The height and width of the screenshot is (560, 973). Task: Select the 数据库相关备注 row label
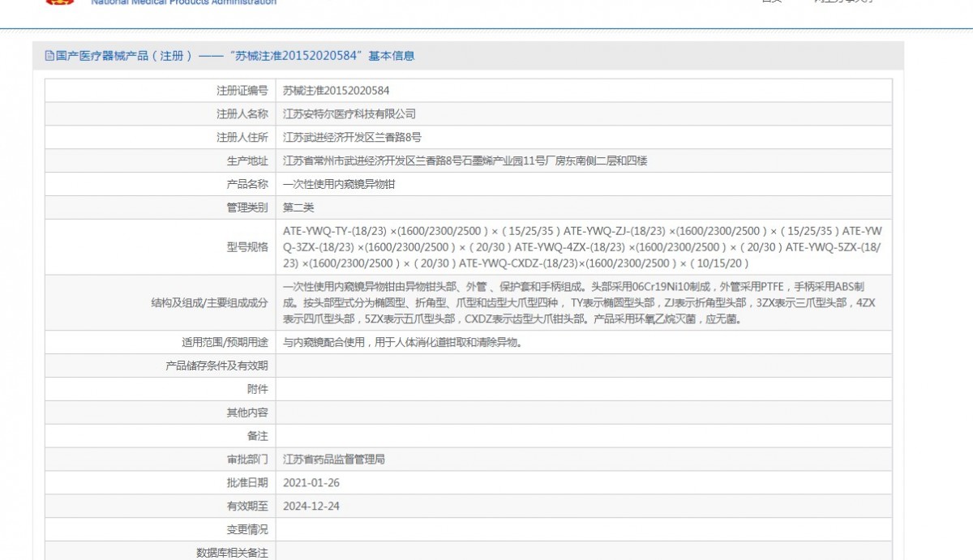click(x=232, y=553)
